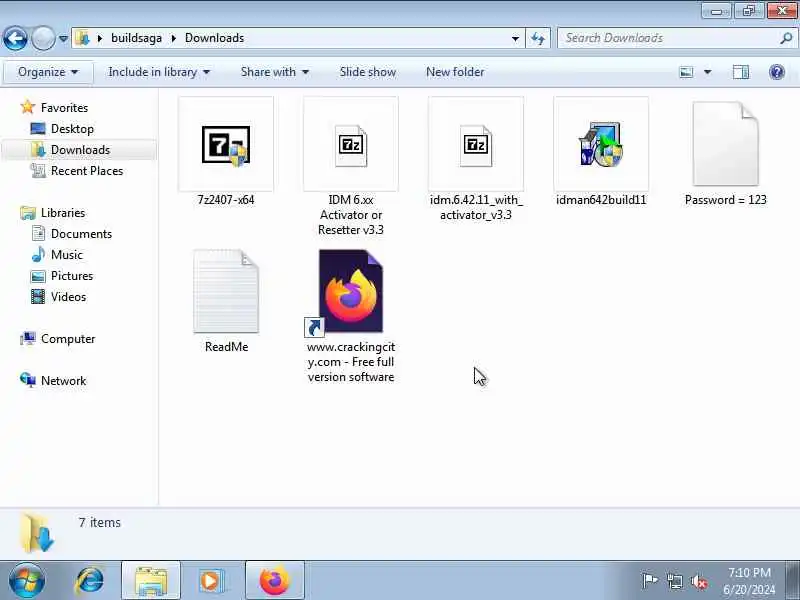Select the ReadMe text file icon

(226, 291)
